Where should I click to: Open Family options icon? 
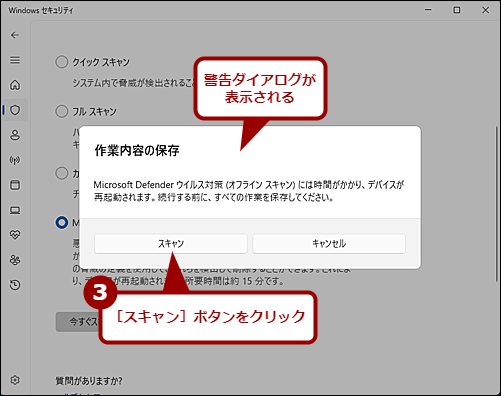[x=15, y=260]
